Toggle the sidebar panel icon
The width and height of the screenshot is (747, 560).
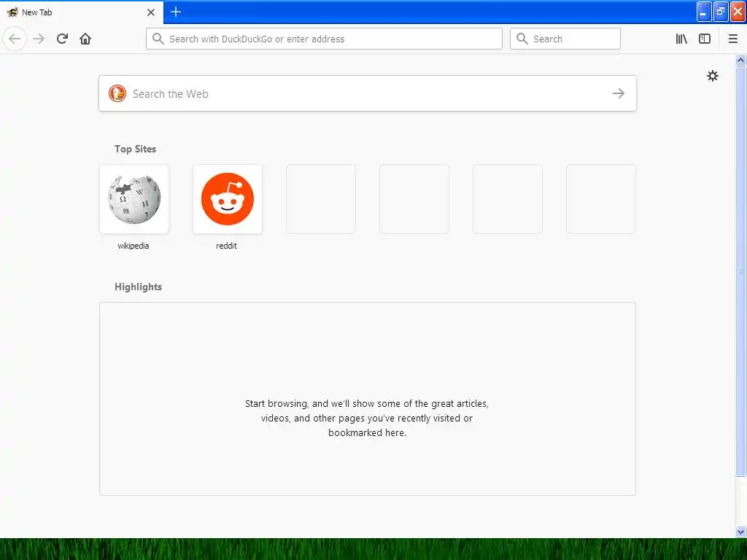(x=705, y=39)
